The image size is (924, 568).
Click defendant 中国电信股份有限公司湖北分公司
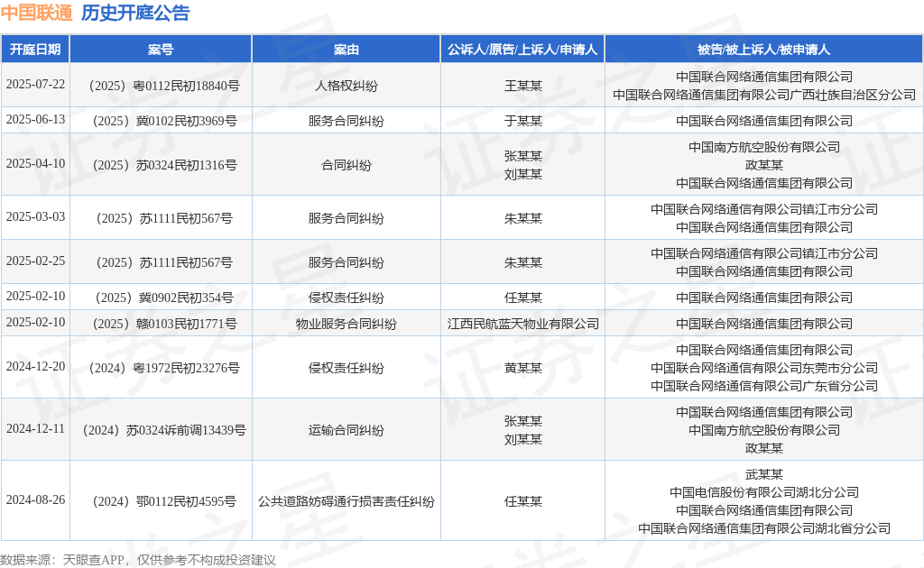point(764,492)
